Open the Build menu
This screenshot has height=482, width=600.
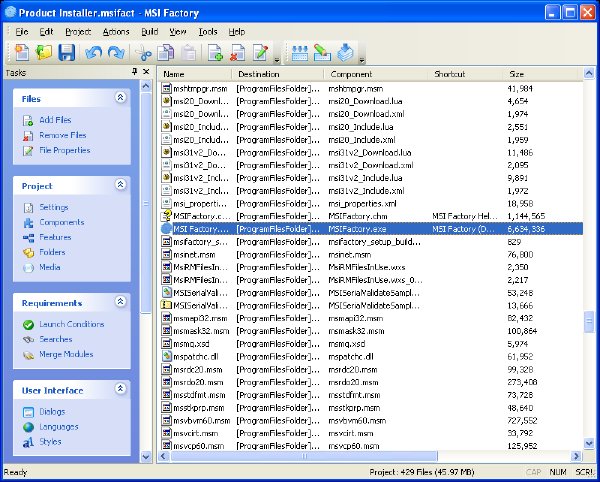[150, 32]
